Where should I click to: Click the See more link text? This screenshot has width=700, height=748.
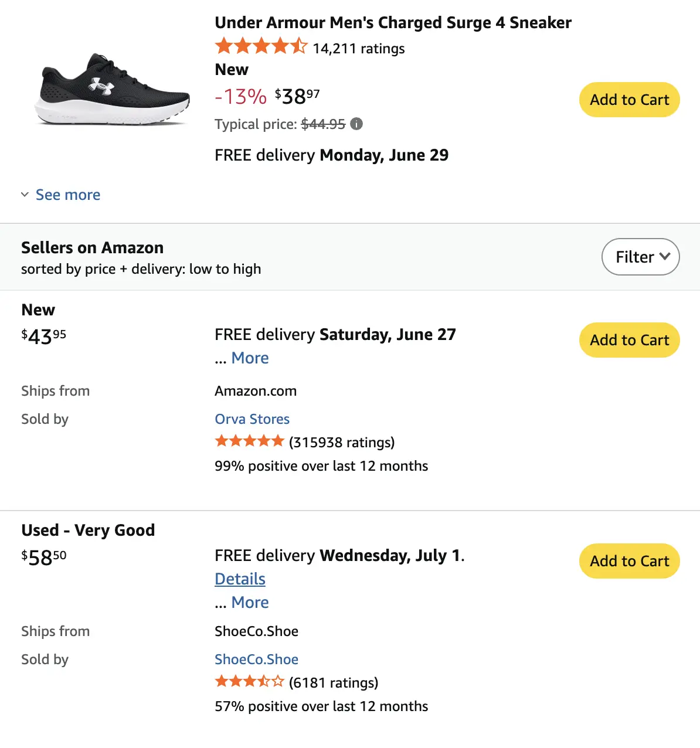pos(68,195)
